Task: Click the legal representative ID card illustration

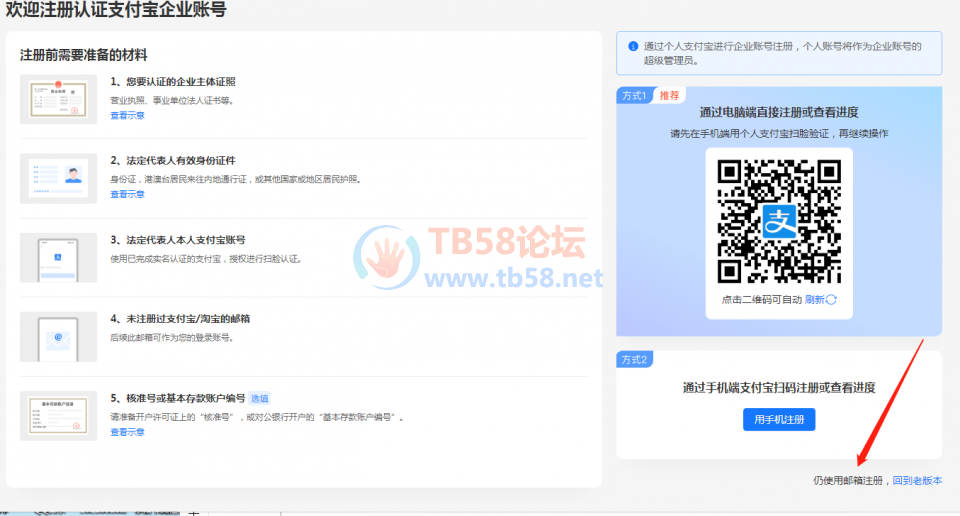Action: [58, 178]
